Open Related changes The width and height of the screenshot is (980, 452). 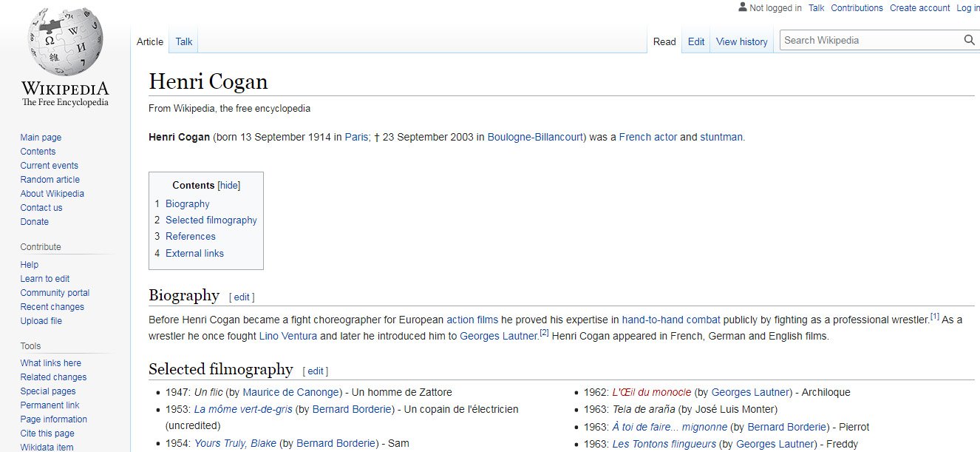pyautogui.click(x=53, y=377)
